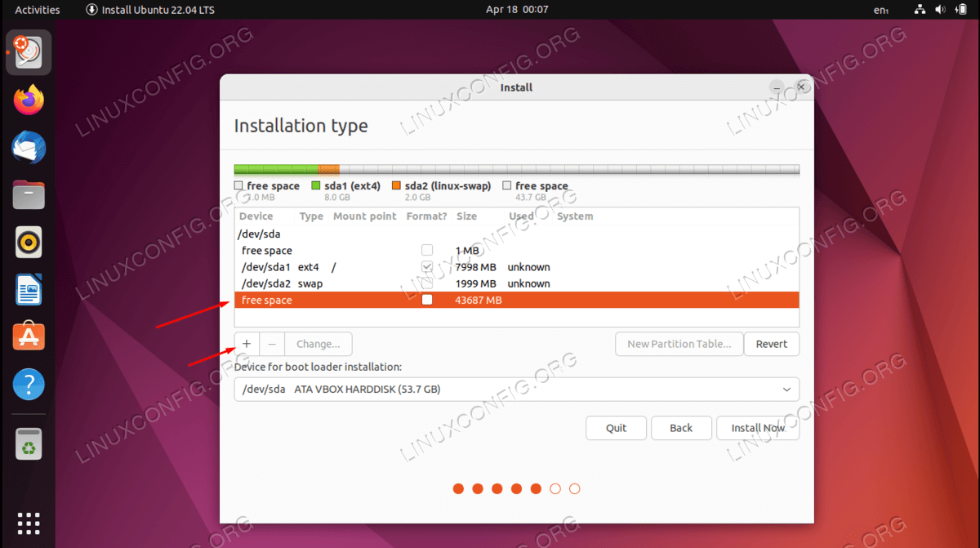Click the minus remove partition button

click(272, 344)
